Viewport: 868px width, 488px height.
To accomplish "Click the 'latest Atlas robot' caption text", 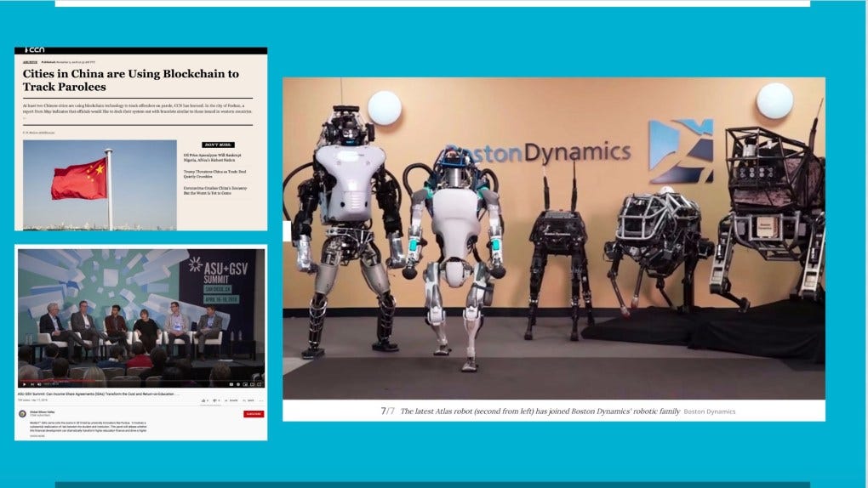I will (540, 411).
